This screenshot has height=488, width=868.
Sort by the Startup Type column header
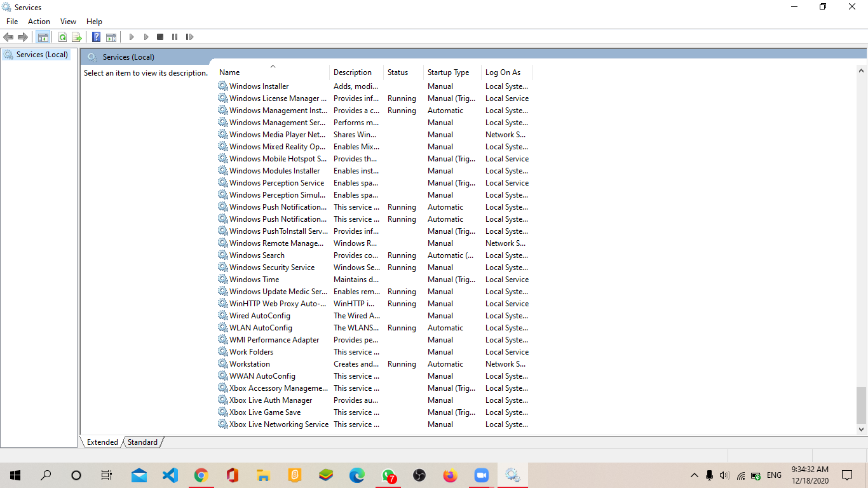(452, 72)
